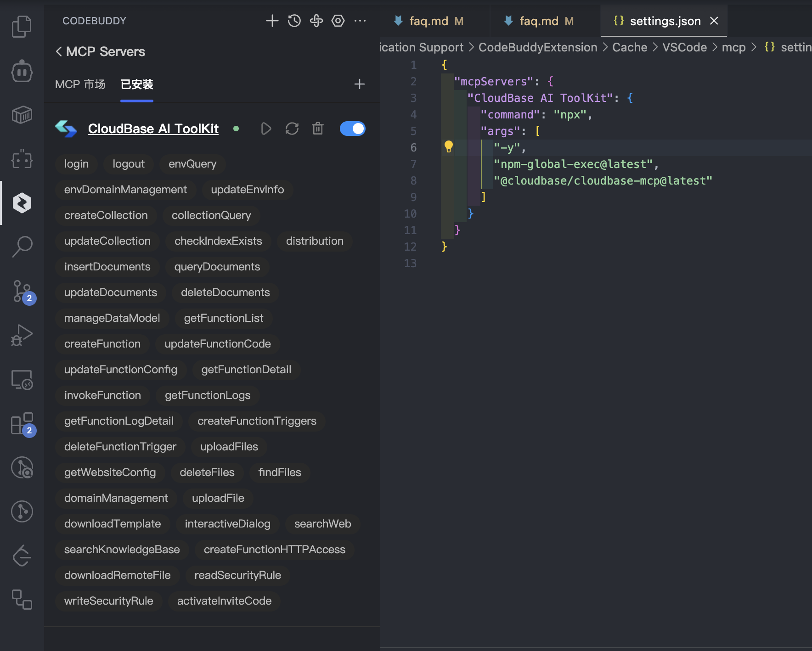Disable the CloudBase AI ToolKit toggle switch

tap(352, 129)
